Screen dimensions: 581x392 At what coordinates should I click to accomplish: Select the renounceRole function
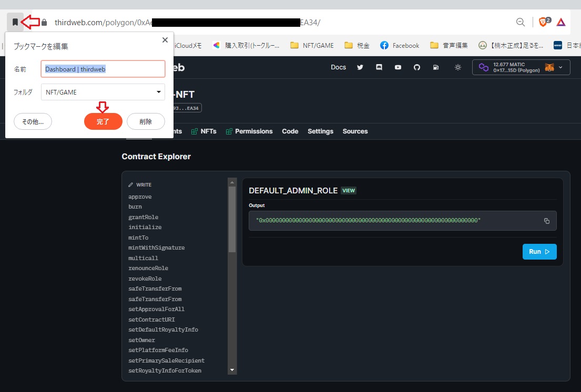(x=148, y=268)
